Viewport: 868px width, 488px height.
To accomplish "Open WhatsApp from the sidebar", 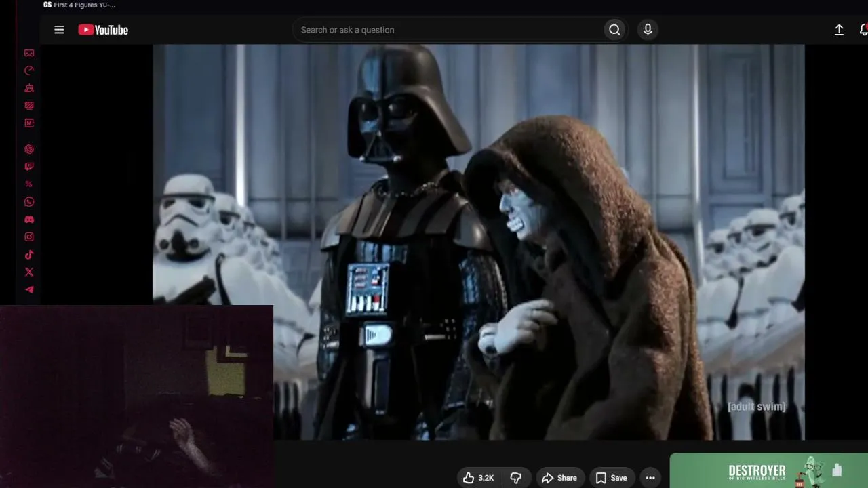I will [x=29, y=202].
